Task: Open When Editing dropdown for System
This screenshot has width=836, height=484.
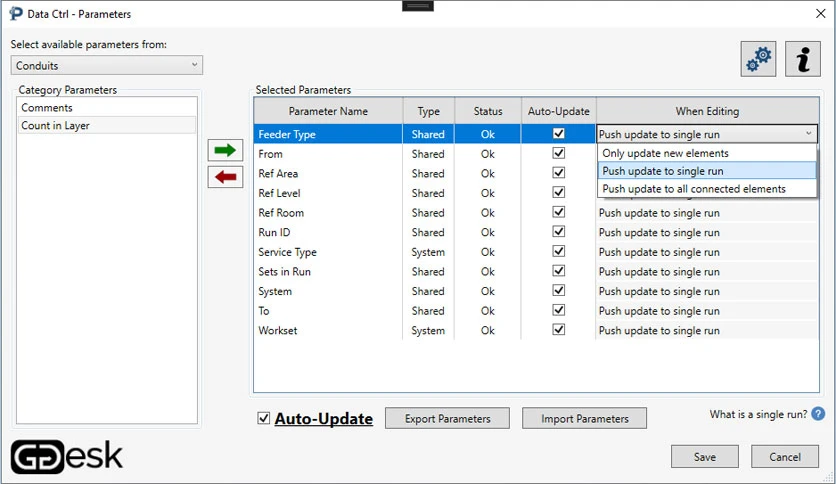Action: point(706,292)
